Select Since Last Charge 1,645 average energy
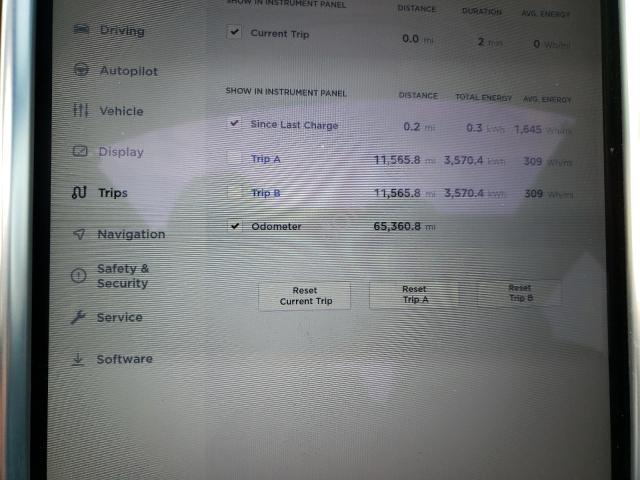 (x=527, y=130)
